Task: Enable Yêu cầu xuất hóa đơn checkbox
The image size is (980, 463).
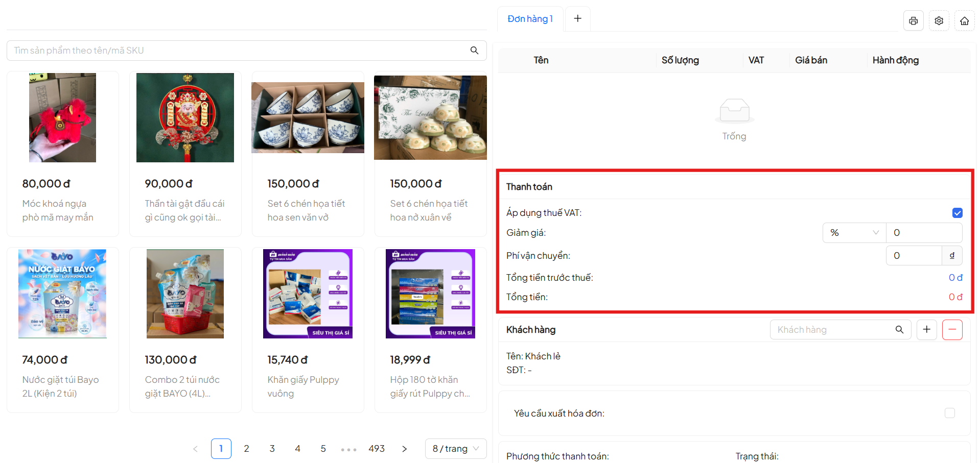Action: 949,413
